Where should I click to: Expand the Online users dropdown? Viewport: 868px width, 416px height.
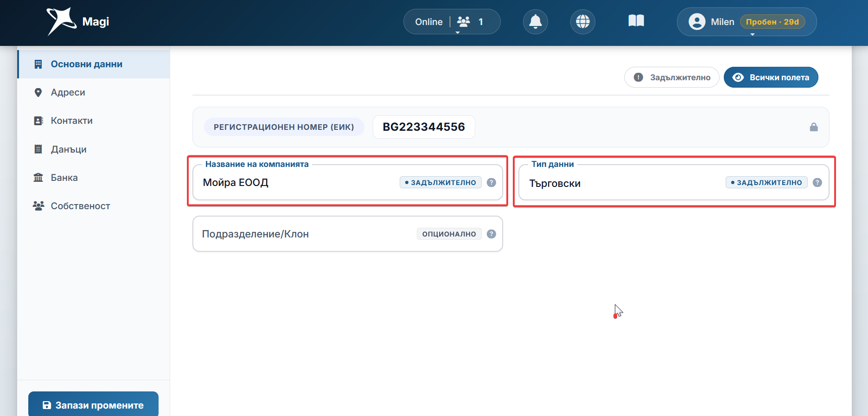(x=452, y=22)
